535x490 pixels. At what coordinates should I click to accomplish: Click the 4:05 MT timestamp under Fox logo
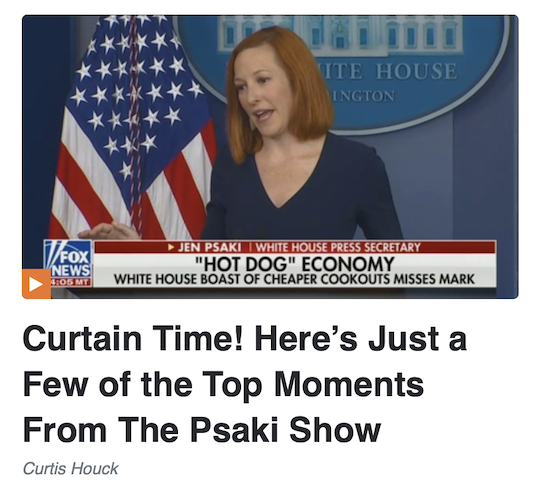pyautogui.click(x=70, y=283)
